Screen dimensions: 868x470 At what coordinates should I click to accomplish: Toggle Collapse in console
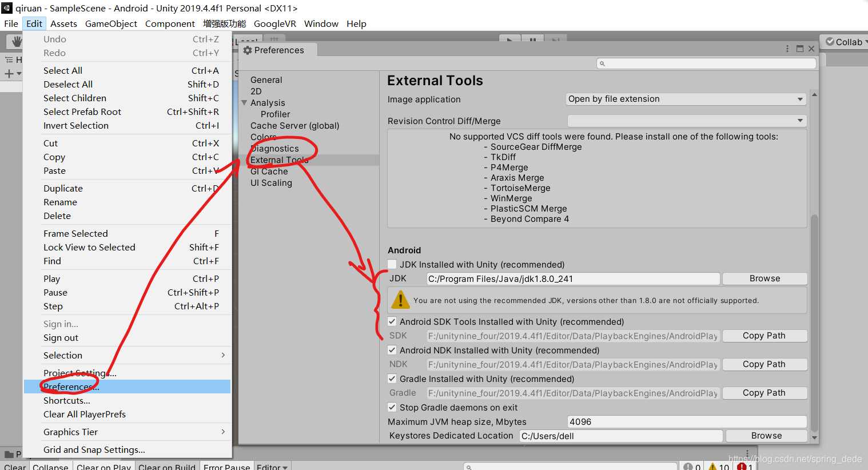[50, 467]
